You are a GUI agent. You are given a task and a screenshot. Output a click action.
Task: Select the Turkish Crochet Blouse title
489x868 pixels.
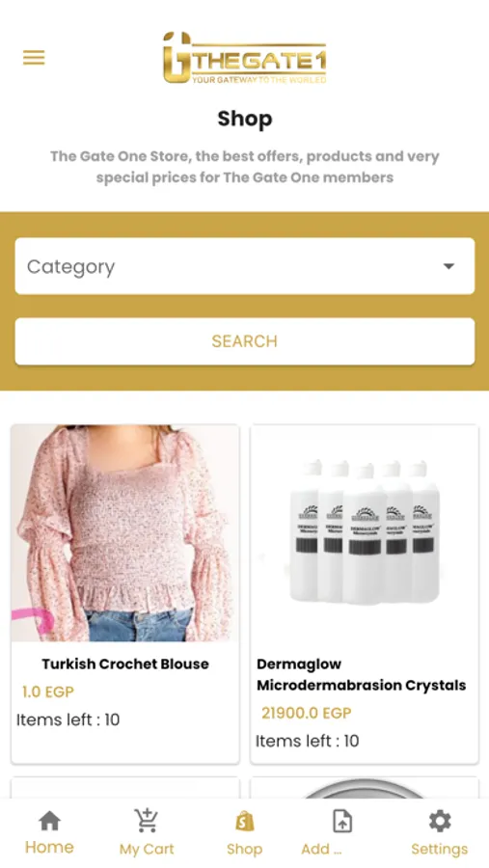click(x=125, y=664)
